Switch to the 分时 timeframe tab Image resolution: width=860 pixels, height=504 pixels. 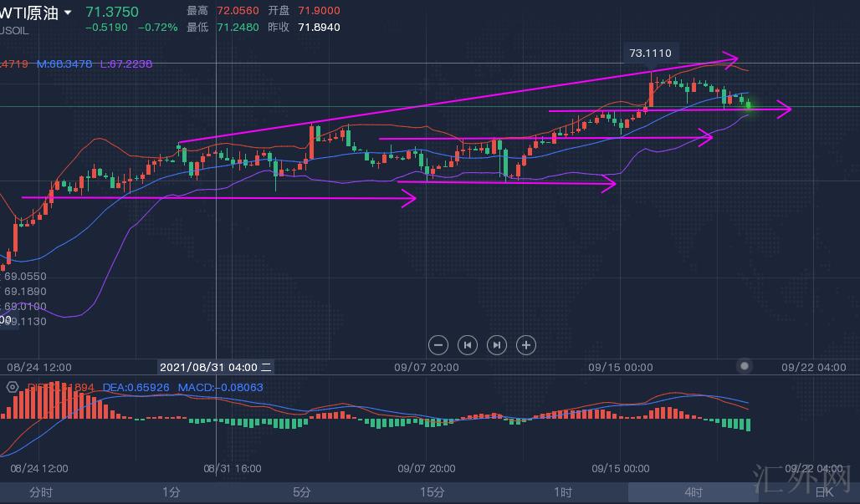pyautogui.click(x=40, y=492)
